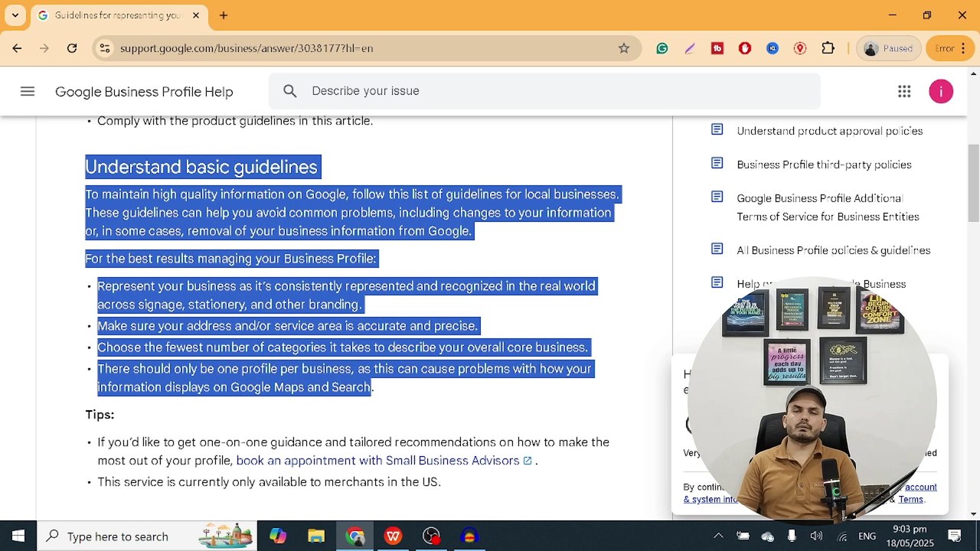
Task: Open the purple feather extension icon
Action: [x=690, y=48]
